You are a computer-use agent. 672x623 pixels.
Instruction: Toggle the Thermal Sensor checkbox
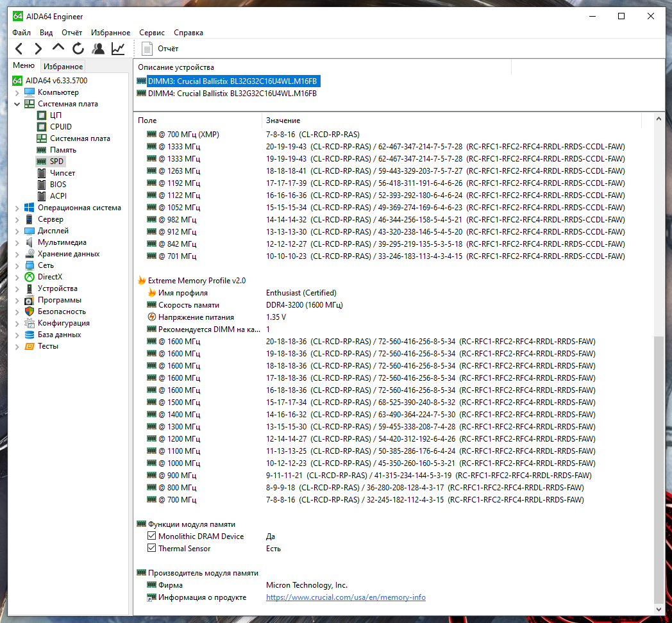pyautogui.click(x=151, y=548)
